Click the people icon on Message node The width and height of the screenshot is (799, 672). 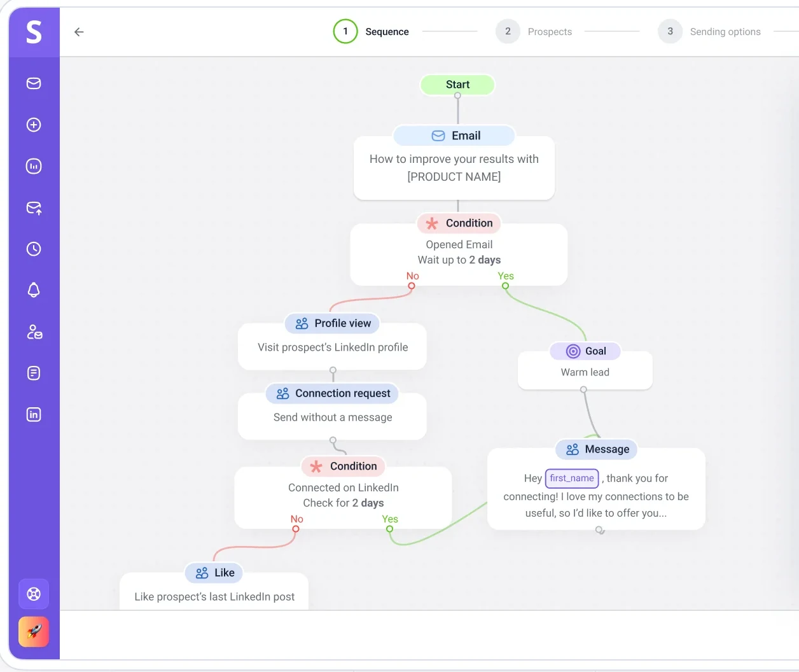click(x=573, y=449)
